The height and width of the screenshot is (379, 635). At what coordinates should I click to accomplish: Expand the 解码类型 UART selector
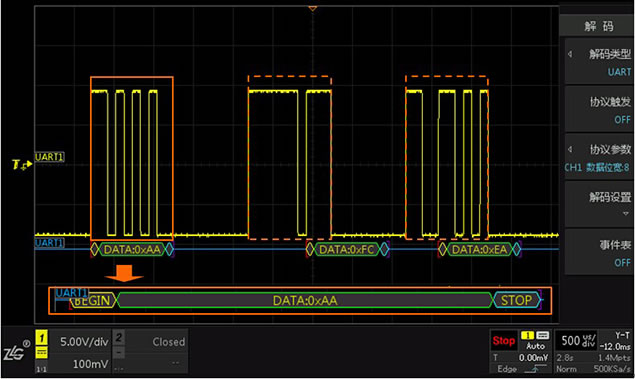599,62
